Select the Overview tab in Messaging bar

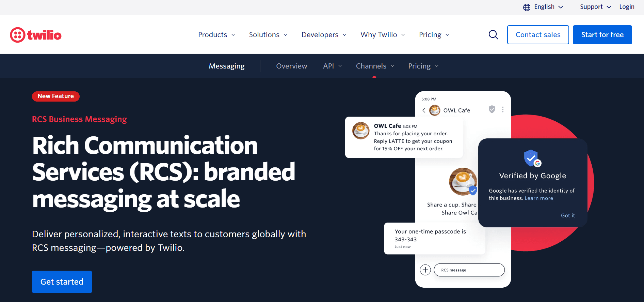(291, 66)
